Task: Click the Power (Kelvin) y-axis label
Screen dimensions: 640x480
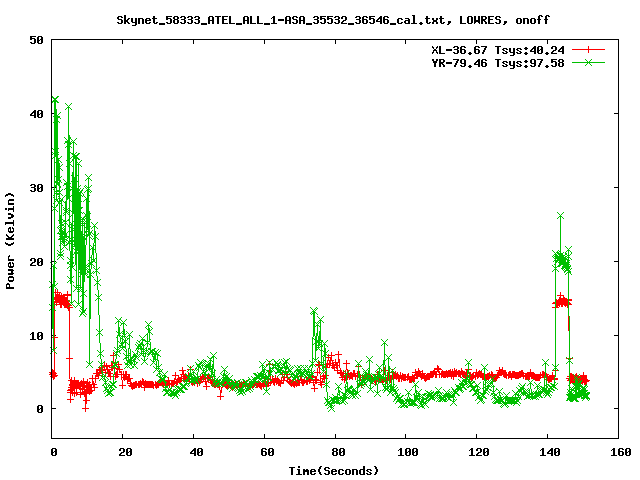Action: point(10,241)
